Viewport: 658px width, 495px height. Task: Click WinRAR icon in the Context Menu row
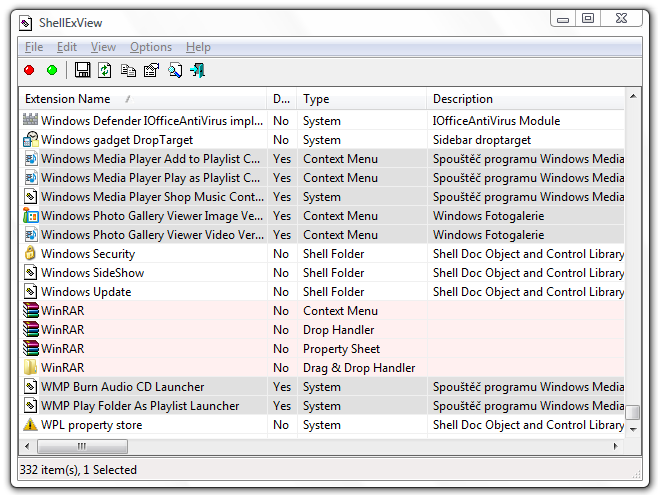(30, 310)
